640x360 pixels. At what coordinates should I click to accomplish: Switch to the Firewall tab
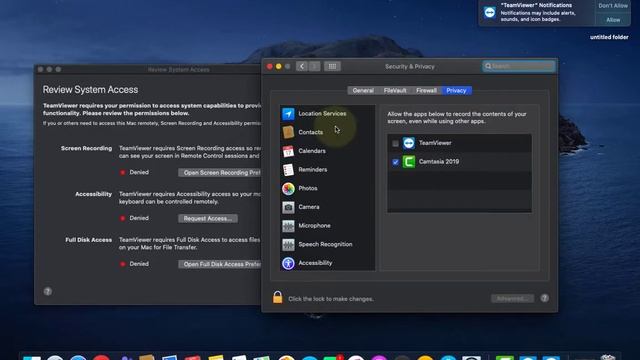[x=426, y=91]
